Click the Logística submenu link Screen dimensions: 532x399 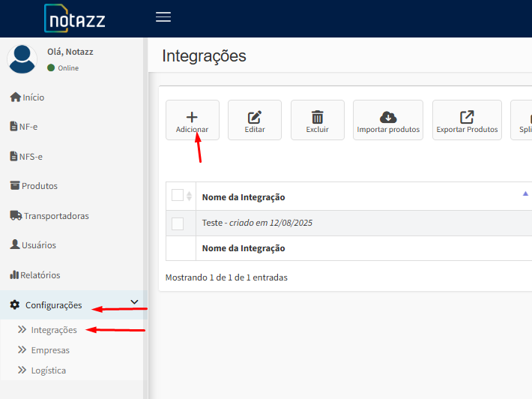48,370
